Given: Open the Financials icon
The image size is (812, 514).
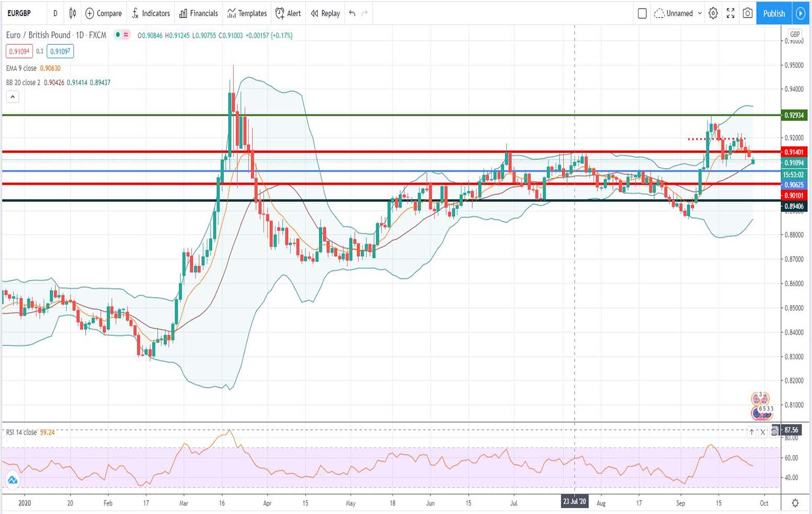Looking at the screenshot, I should (x=198, y=14).
